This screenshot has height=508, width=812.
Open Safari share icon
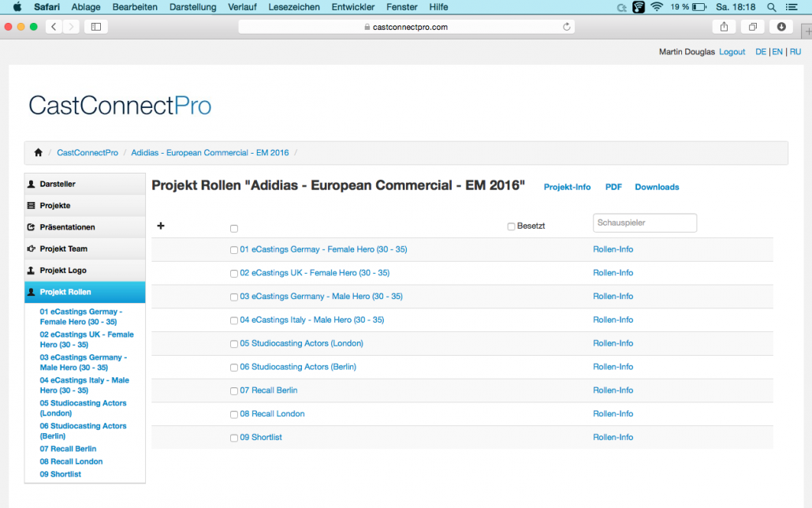pyautogui.click(x=724, y=27)
